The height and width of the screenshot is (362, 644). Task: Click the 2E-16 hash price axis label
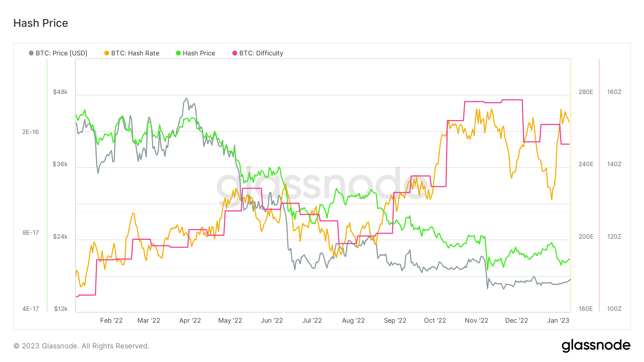[30, 132]
